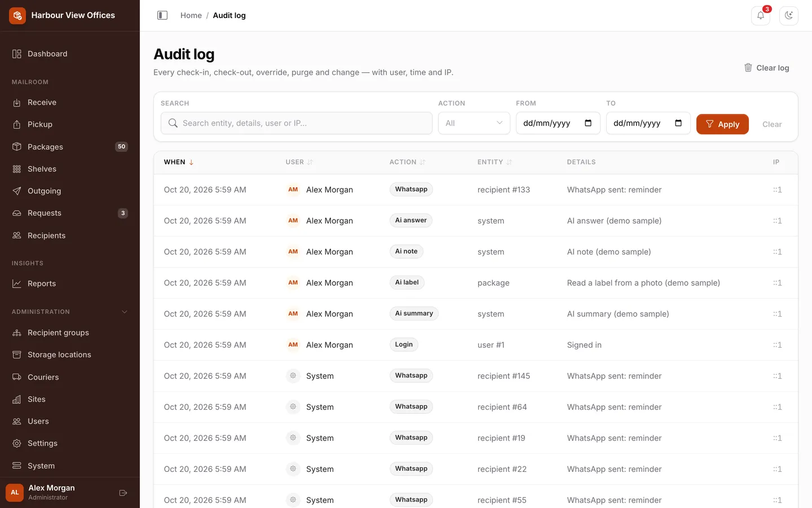This screenshot has width=812, height=508.
Task: Sort by the Action column header
Action: 407,162
